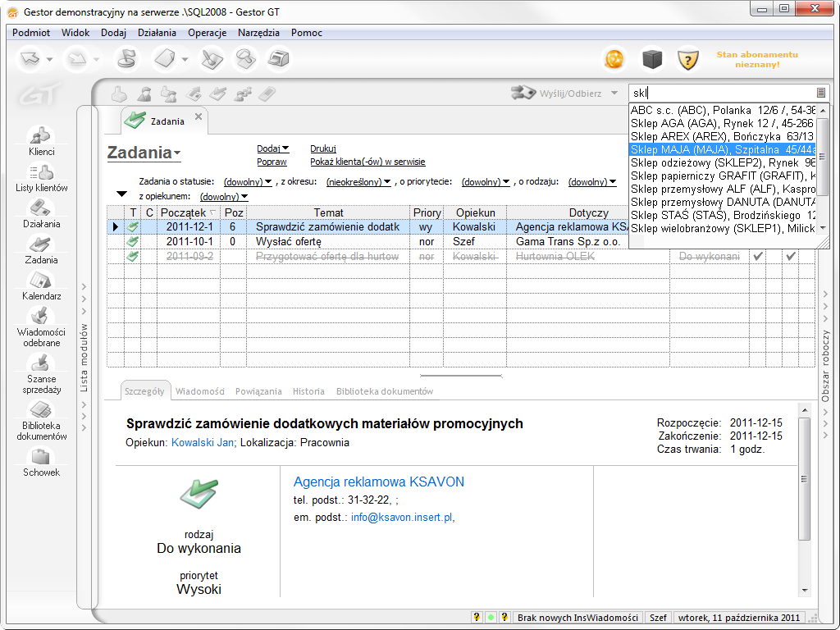
Task: Expand the status filter dropdown (dowolny)
Action: (247, 181)
